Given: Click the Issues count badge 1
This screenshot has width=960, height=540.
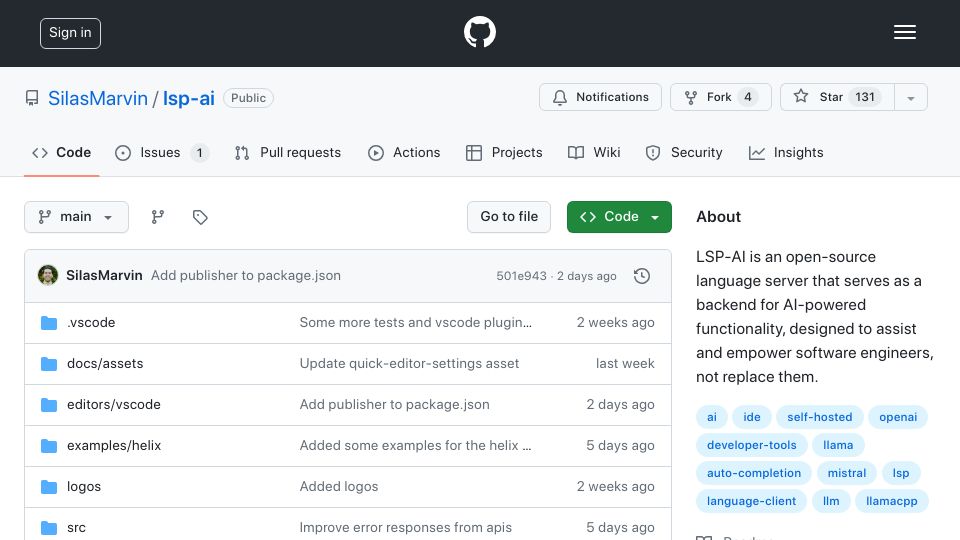Looking at the screenshot, I should point(199,153).
